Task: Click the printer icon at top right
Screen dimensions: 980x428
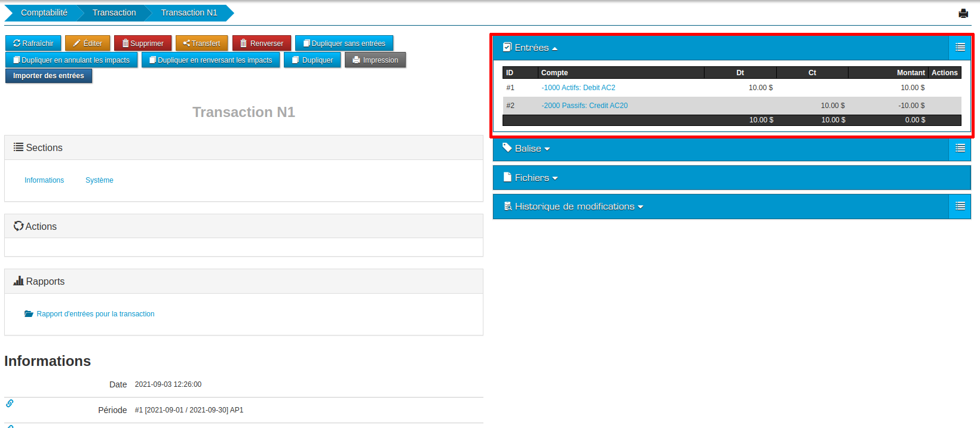Action: click(x=963, y=13)
